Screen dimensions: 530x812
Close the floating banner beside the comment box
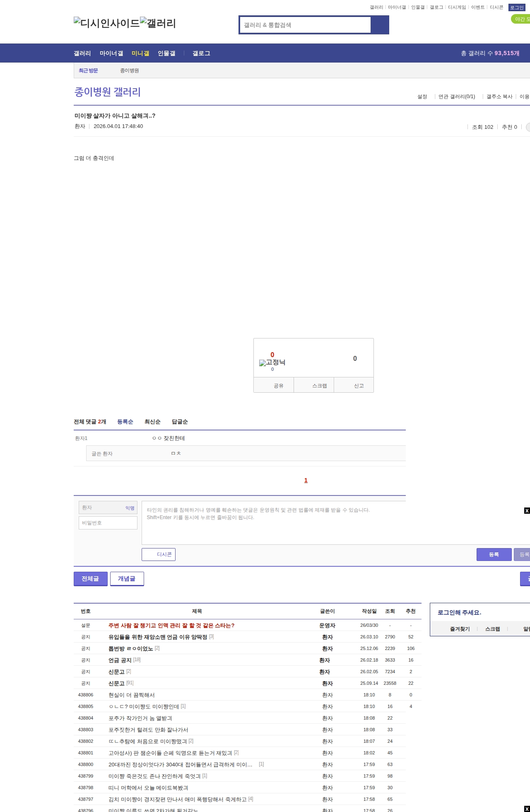point(527,510)
